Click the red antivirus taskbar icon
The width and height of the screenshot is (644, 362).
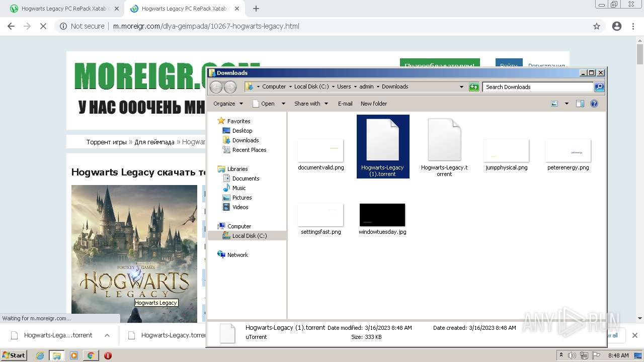tap(108, 355)
